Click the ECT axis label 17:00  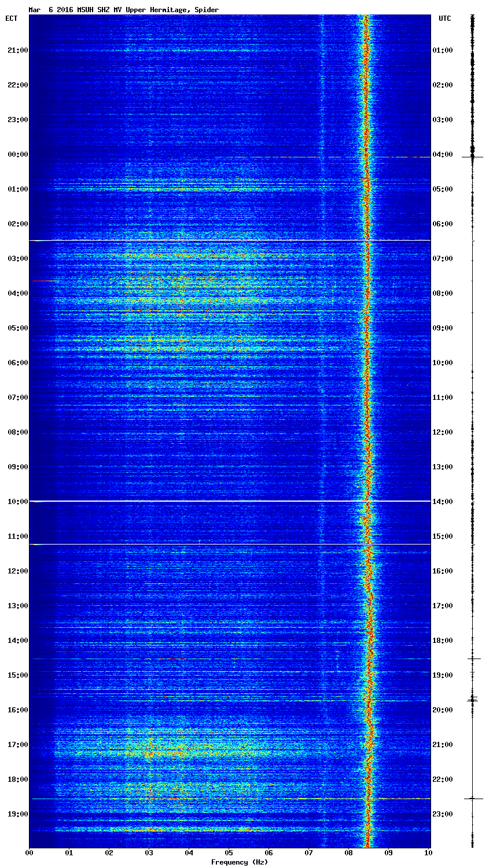tap(17, 745)
